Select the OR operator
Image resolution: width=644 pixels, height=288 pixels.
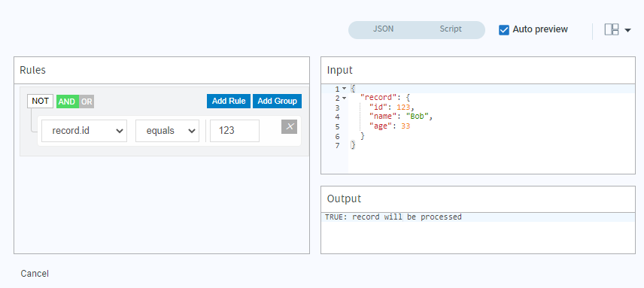(87, 102)
